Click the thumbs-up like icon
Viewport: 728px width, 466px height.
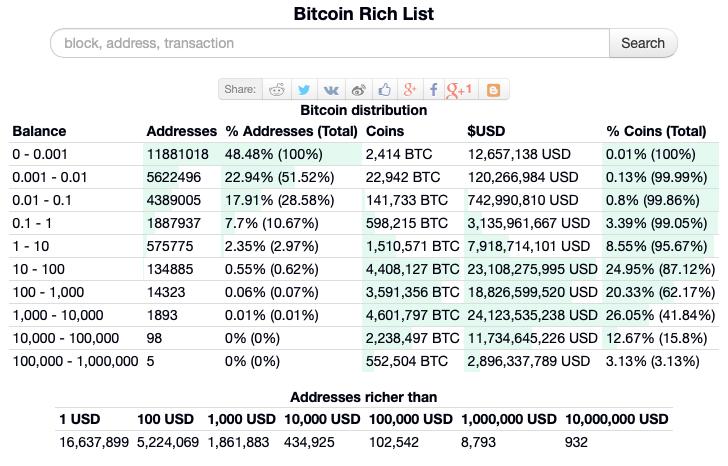point(384,90)
